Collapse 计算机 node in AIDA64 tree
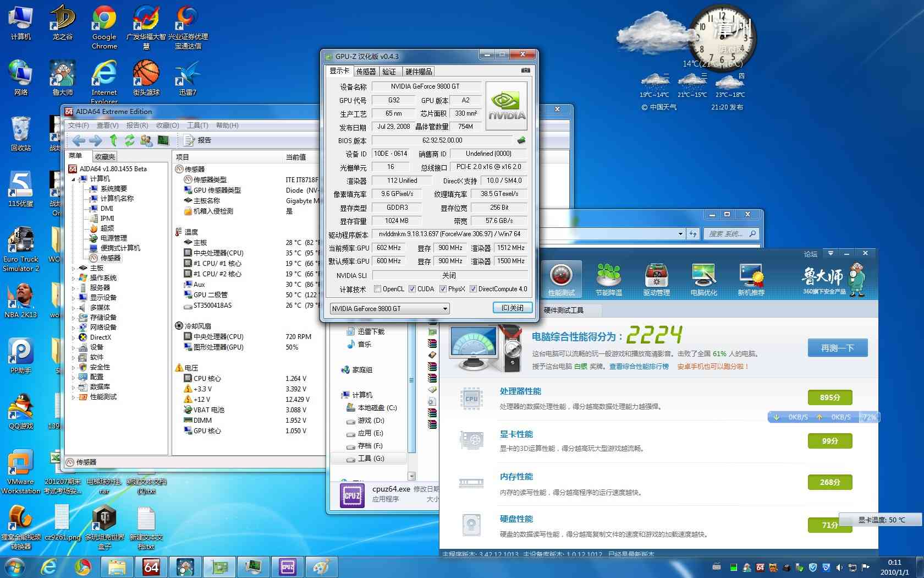Viewport: 924px width, 578px height. [74, 179]
